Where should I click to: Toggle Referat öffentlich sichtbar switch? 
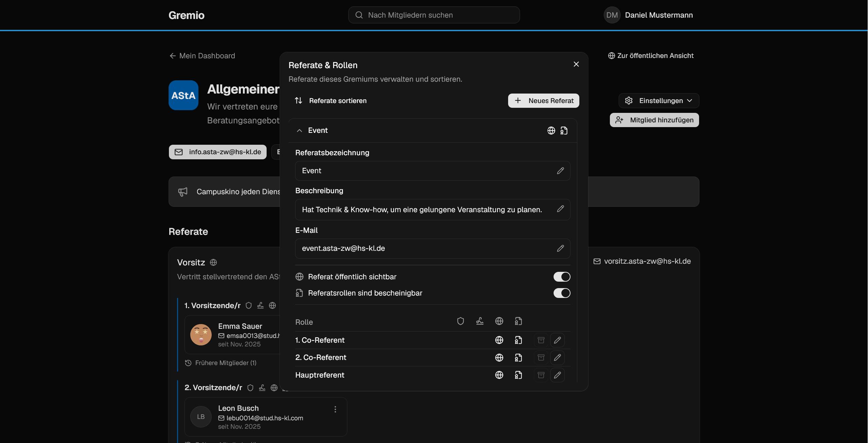click(562, 277)
